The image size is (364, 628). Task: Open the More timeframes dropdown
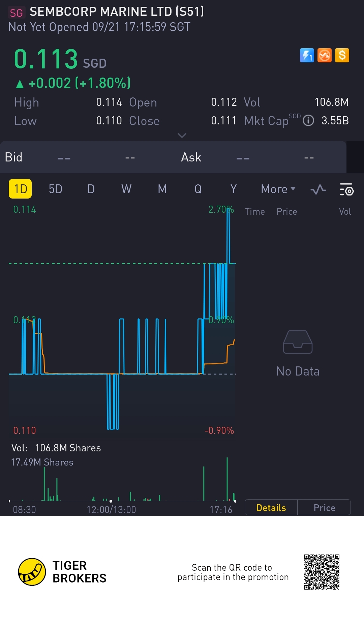(278, 189)
